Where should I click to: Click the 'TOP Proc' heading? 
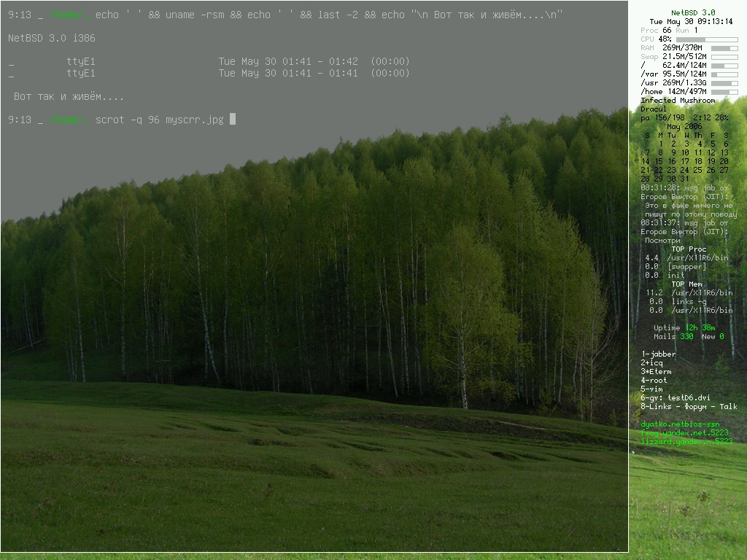tap(689, 249)
